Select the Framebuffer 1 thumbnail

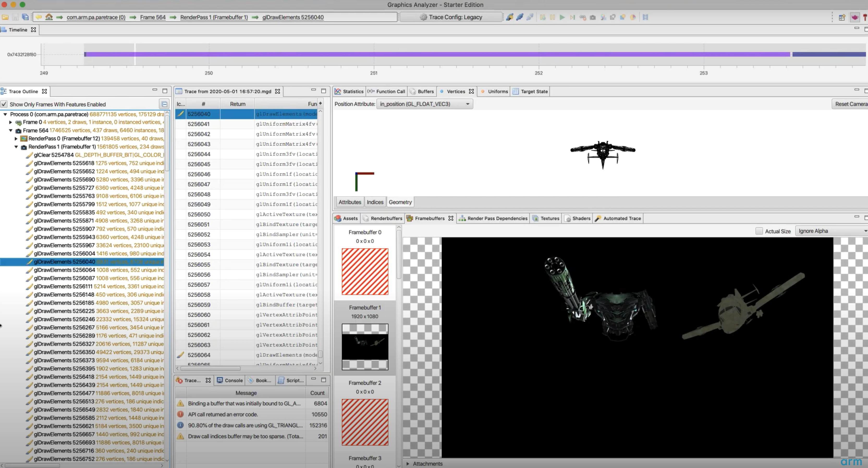(x=365, y=347)
